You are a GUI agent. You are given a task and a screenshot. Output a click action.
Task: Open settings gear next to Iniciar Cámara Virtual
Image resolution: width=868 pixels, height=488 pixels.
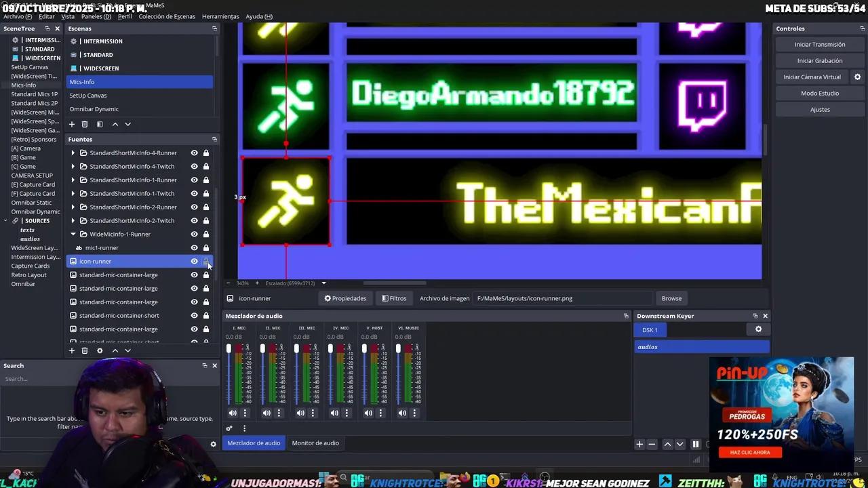pyautogui.click(x=857, y=77)
